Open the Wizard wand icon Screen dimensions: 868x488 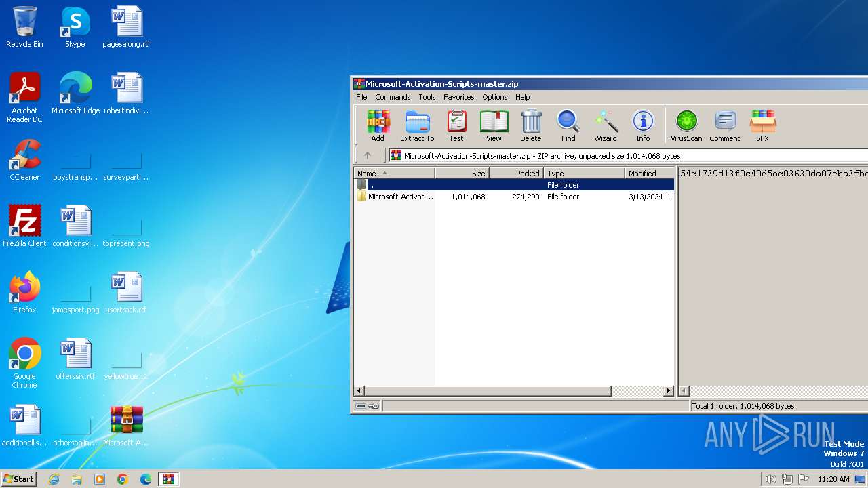(606, 126)
